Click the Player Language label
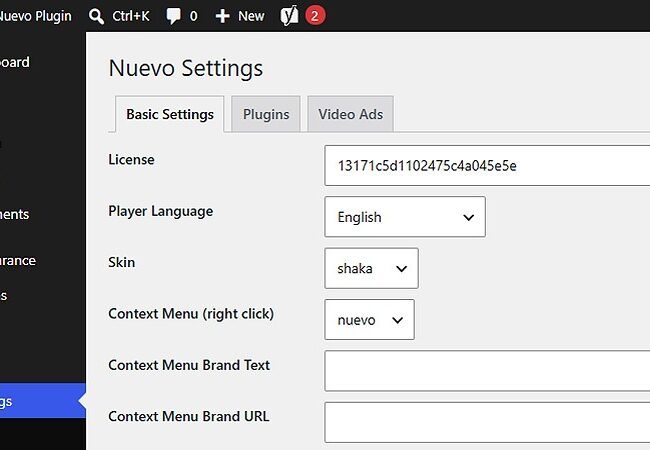The width and height of the screenshot is (650, 450). pos(161,211)
